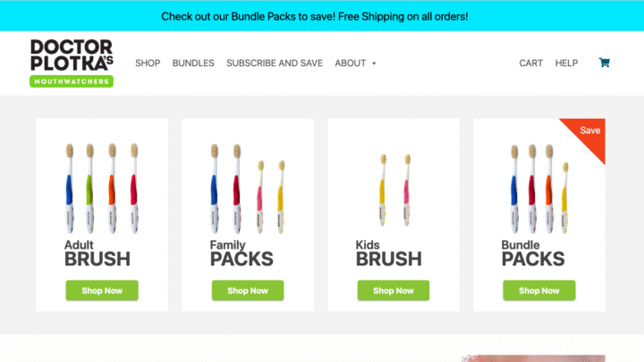Click the Doctor Plotka's Mouthwatchers logo
This screenshot has height=362, width=644.
point(72,63)
